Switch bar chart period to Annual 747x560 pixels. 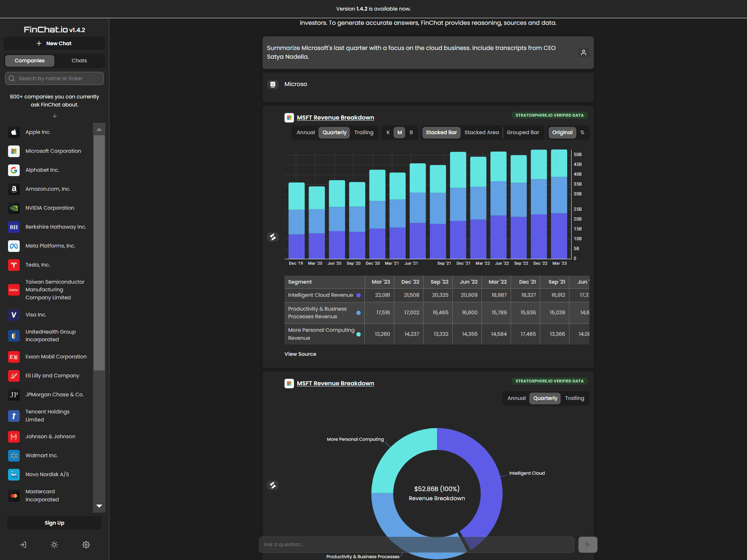[x=306, y=133]
